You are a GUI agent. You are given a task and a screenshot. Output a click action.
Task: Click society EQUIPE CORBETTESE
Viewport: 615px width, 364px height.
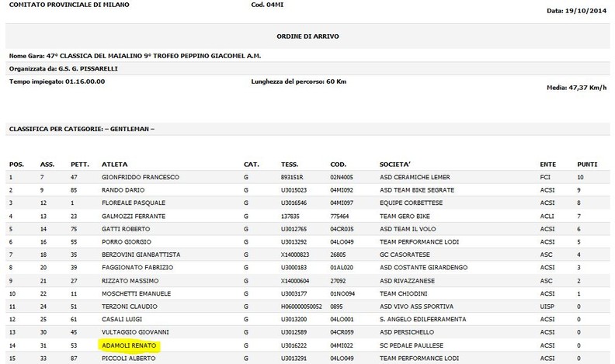click(x=411, y=203)
